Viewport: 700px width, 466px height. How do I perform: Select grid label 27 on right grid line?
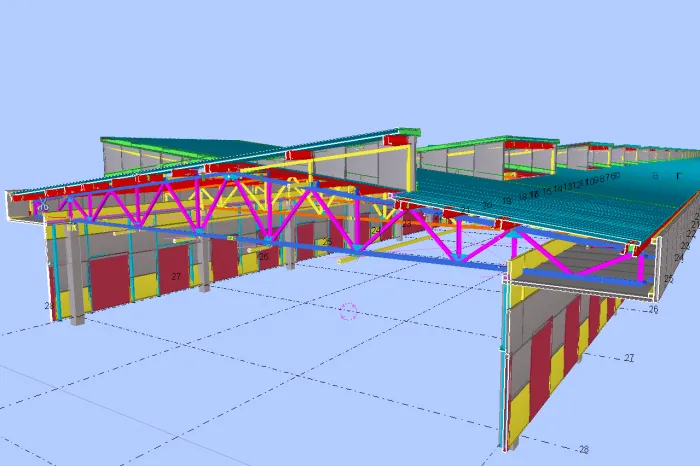[x=629, y=357]
